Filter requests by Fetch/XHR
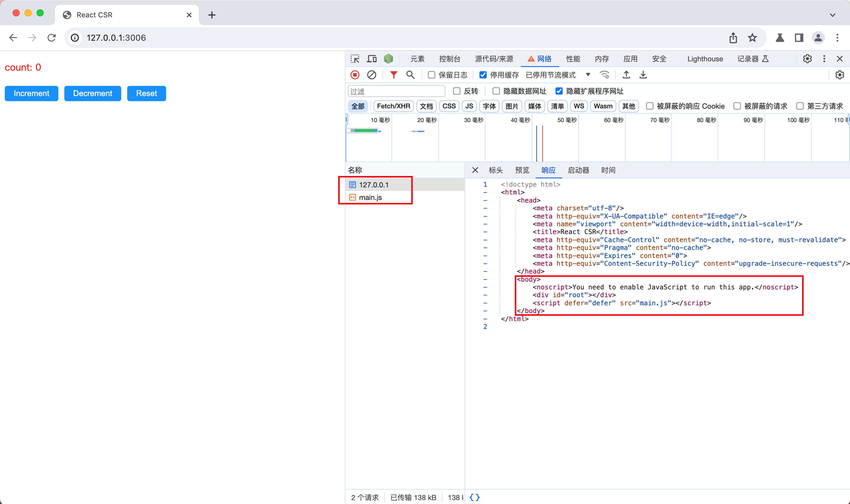Image resolution: width=850 pixels, height=504 pixels. tap(393, 106)
